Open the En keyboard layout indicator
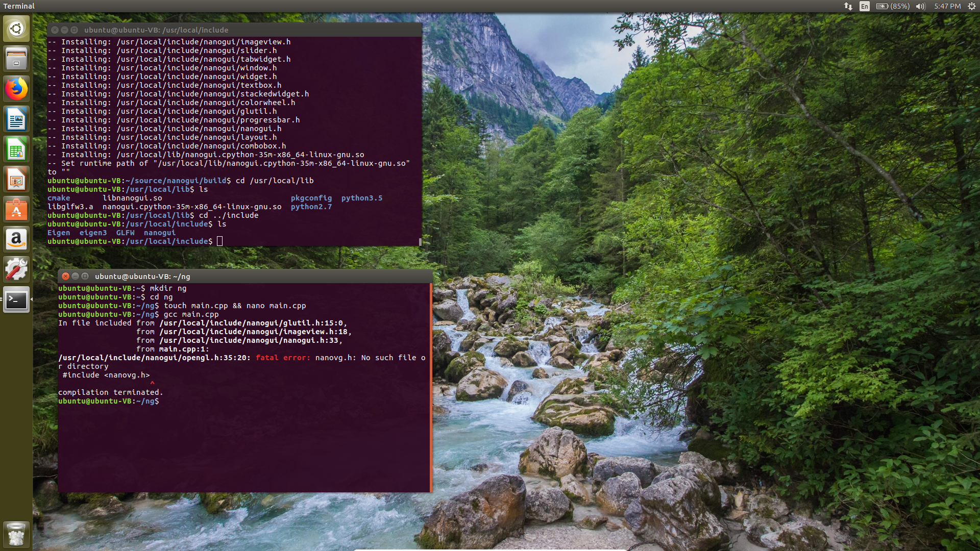The height and width of the screenshot is (551, 980). point(864,6)
